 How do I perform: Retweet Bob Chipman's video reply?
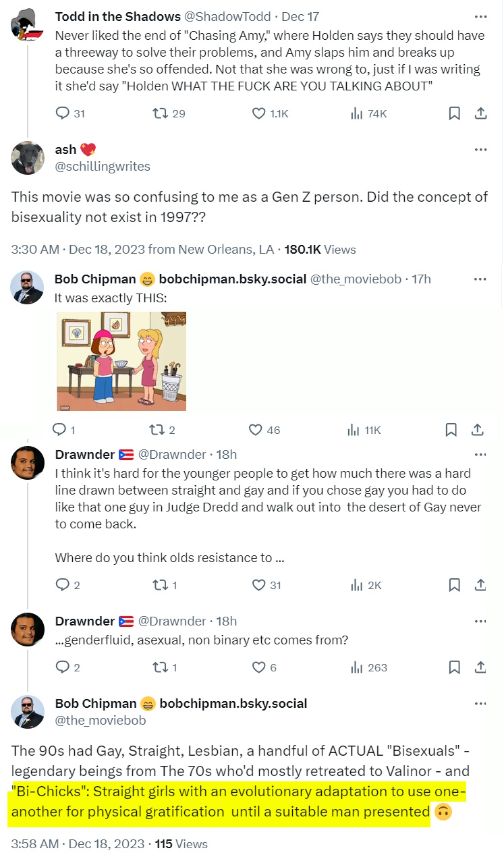tap(157, 430)
